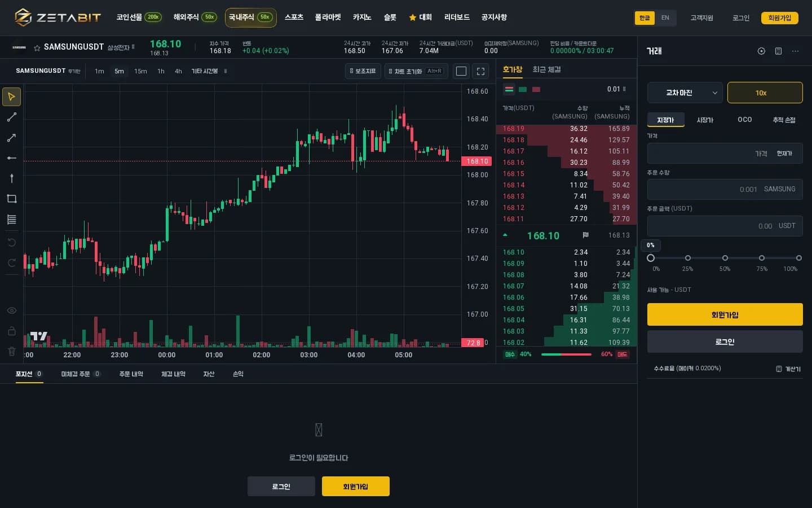Select the rectangle shape drawing tool
The height and width of the screenshot is (508, 812).
point(12,199)
